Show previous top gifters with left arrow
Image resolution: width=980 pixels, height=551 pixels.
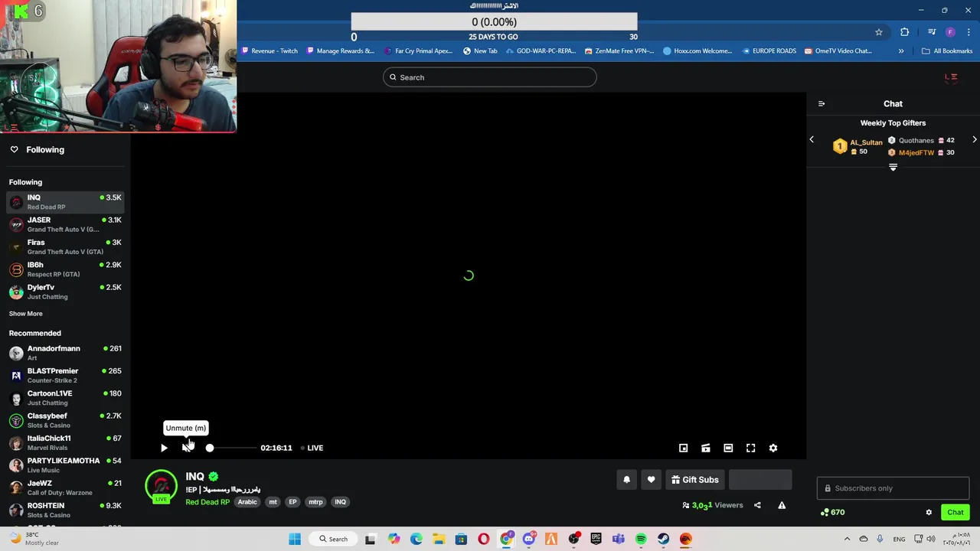click(812, 140)
